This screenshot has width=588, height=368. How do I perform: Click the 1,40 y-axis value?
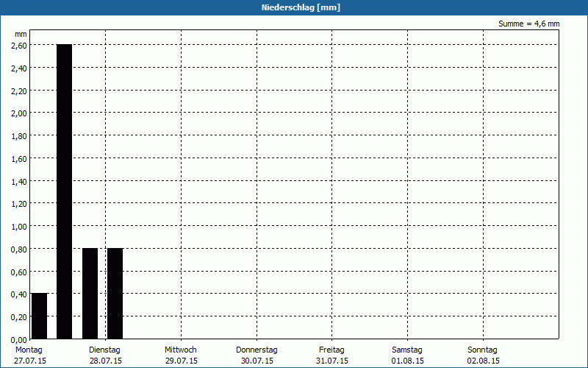(19, 182)
